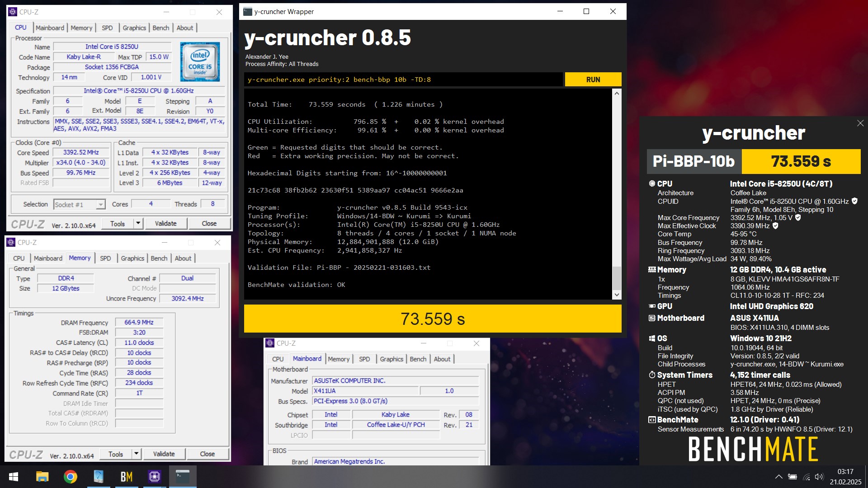
Task: Click the y-cruncher Wrapper title bar icon
Action: click(247, 12)
